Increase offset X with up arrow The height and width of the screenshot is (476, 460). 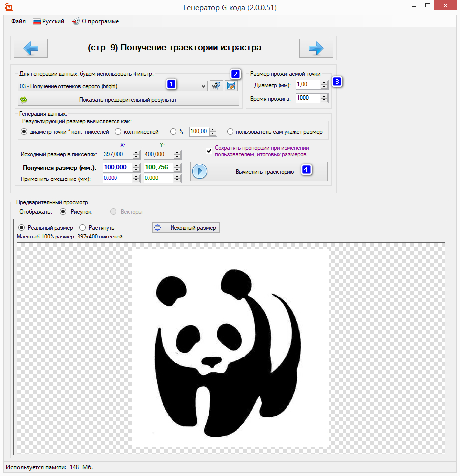(x=136, y=176)
